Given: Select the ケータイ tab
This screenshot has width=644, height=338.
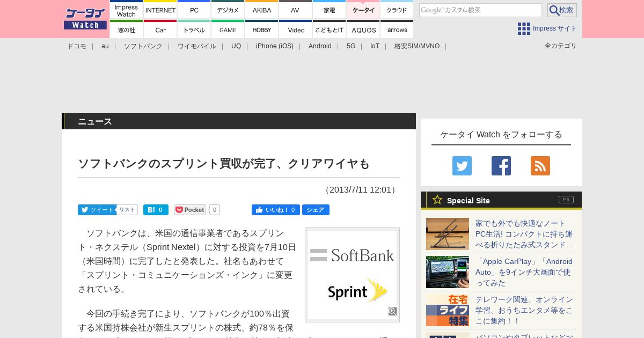Looking at the screenshot, I should [363, 10].
